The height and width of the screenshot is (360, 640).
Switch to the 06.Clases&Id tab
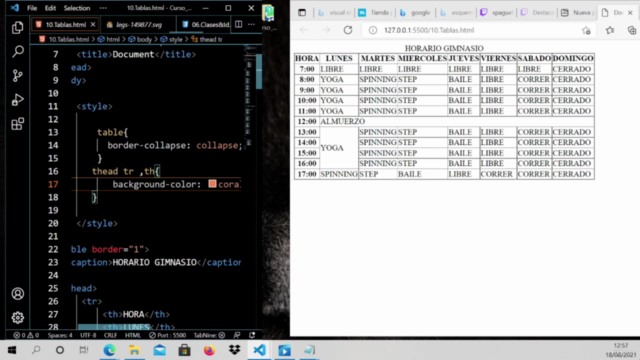(205, 24)
